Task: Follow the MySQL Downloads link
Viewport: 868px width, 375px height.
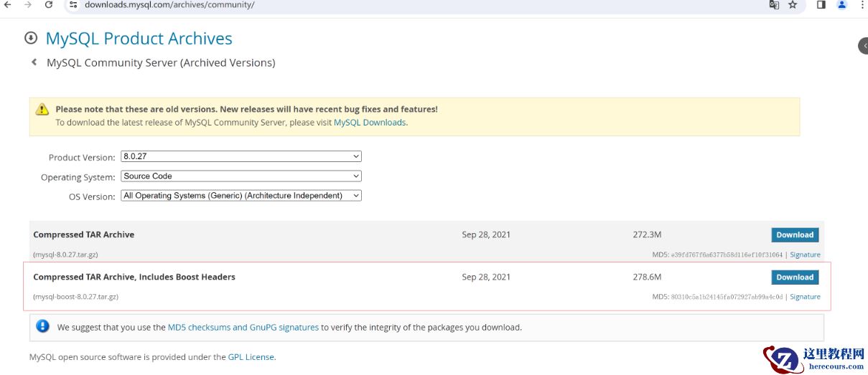Action: [370, 123]
